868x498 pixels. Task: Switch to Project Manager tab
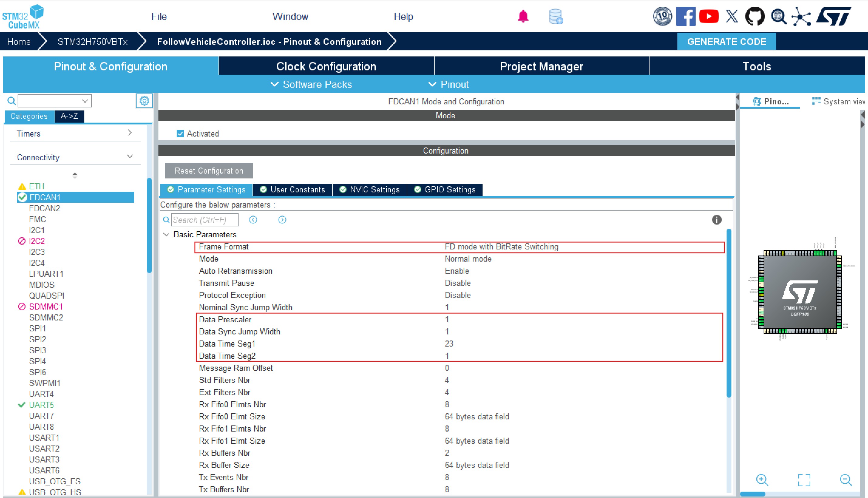click(x=541, y=66)
